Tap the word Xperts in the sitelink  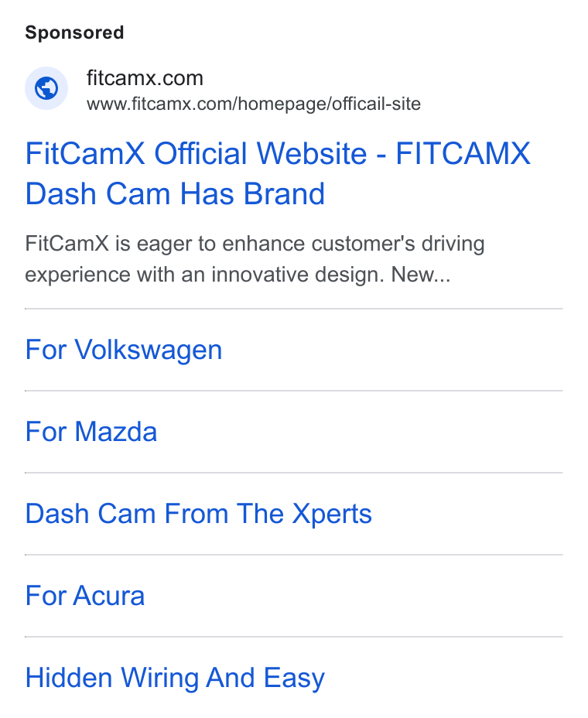click(332, 515)
